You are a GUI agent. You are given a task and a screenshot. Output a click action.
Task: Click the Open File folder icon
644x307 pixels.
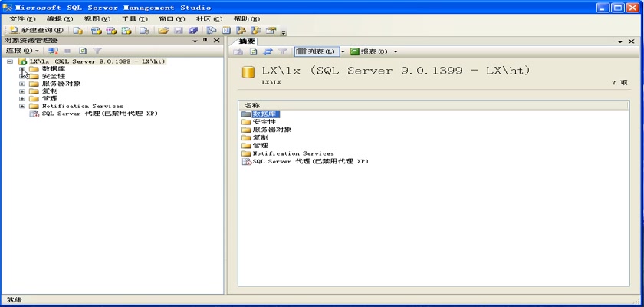[x=163, y=31]
